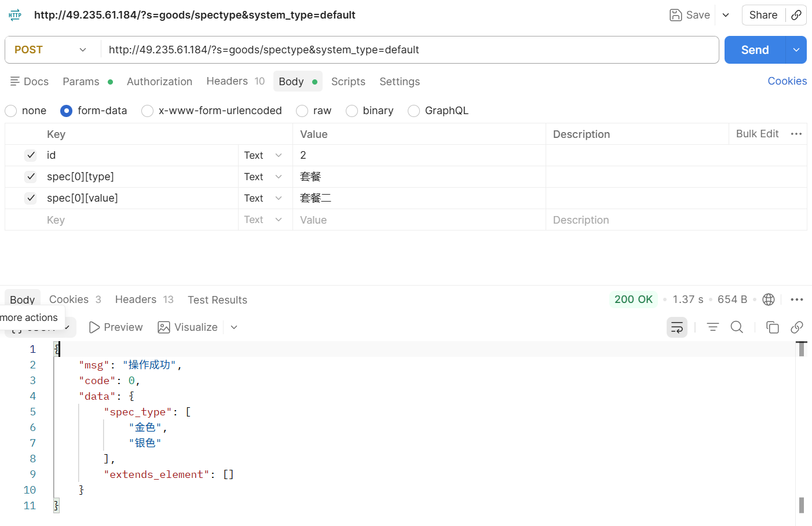Click the response link icon
The width and height of the screenshot is (812, 526).
click(797, 327)
